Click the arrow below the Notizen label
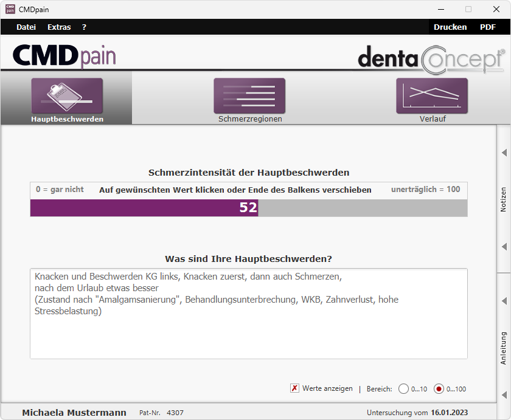511x420 pixels. coord(504,246)
